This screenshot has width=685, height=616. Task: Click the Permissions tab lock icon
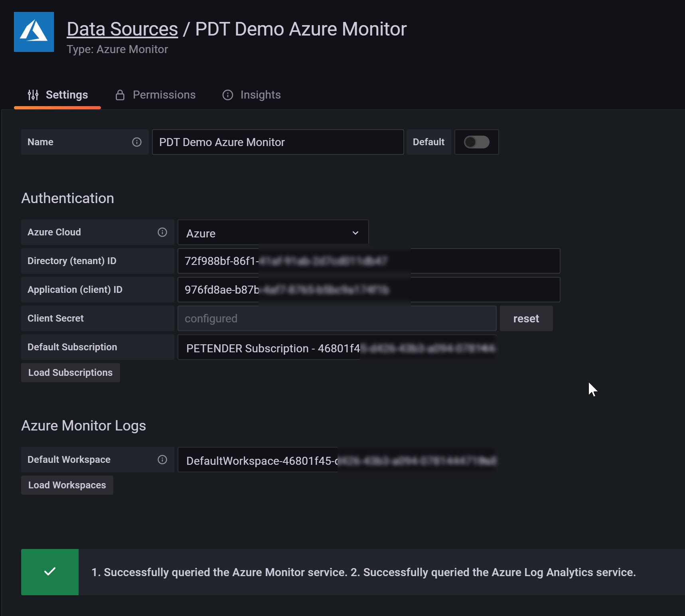tap(120, 95)
